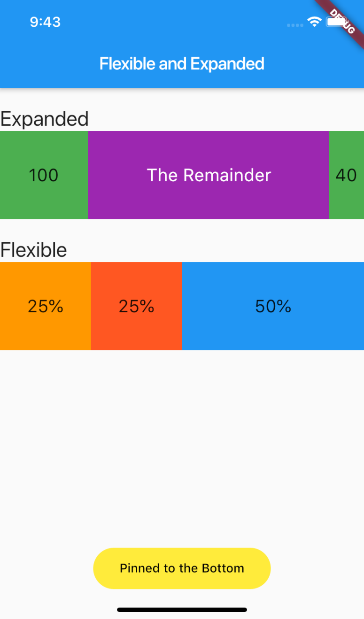Image resolution: width=364 pixels, height=619 pixels.
Task: Tap the cellular signal dots
Action: pyautogui.click(x=295, y=25)
